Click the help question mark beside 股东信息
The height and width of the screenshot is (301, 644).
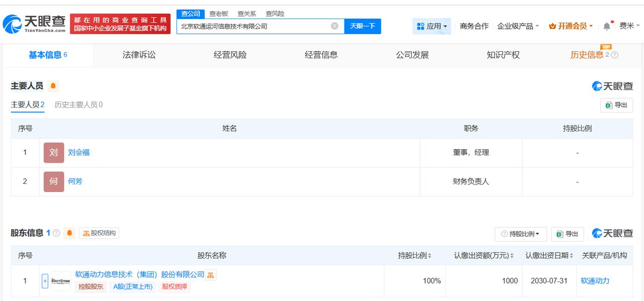click(x=56, y=233)
